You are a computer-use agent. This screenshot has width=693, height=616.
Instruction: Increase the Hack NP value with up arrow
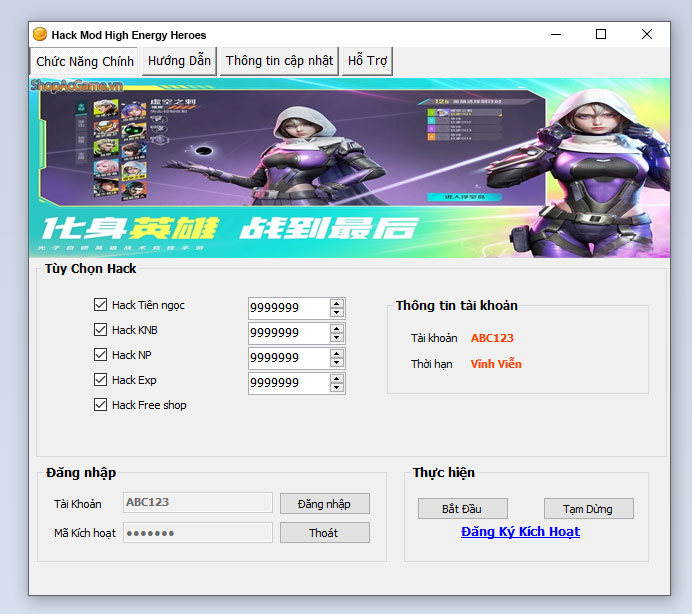click(337, 354)
